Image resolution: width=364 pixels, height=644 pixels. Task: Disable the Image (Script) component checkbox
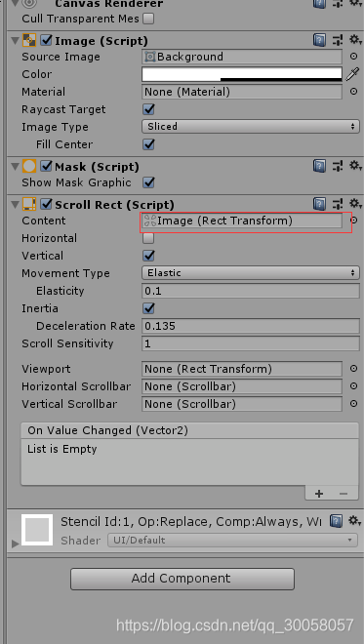point(47,40)
